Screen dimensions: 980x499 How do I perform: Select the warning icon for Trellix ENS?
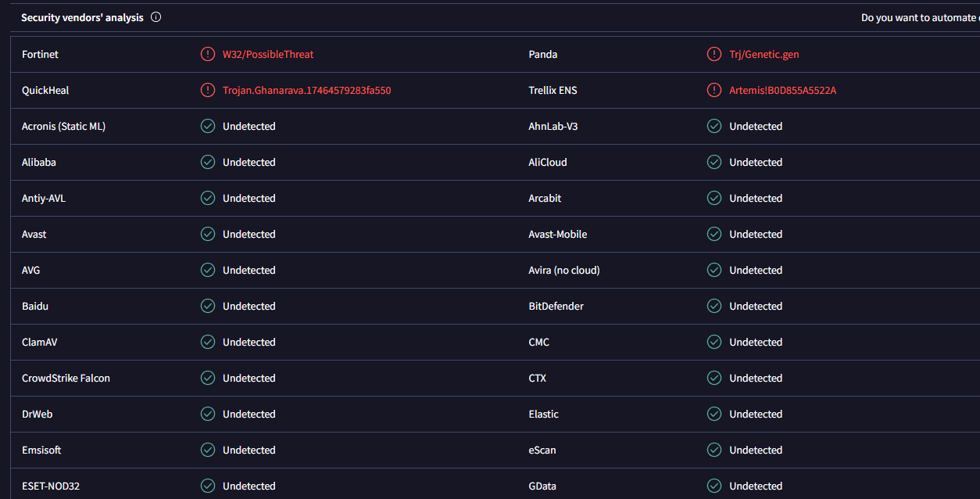714,90
